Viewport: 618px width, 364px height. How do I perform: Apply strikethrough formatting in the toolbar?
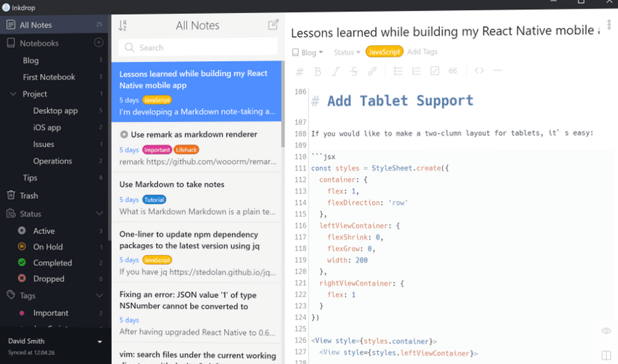click(353, 71)
